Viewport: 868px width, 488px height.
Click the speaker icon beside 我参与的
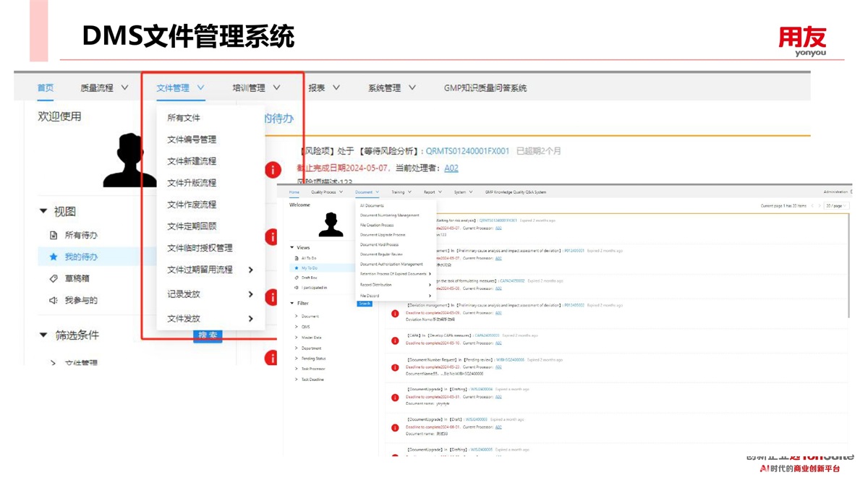(54, 300)
